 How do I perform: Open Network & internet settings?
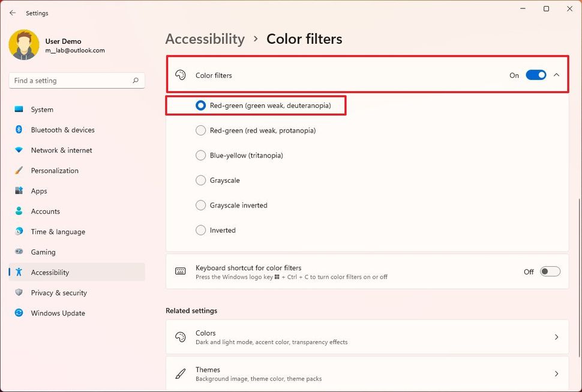click(62, 150)
